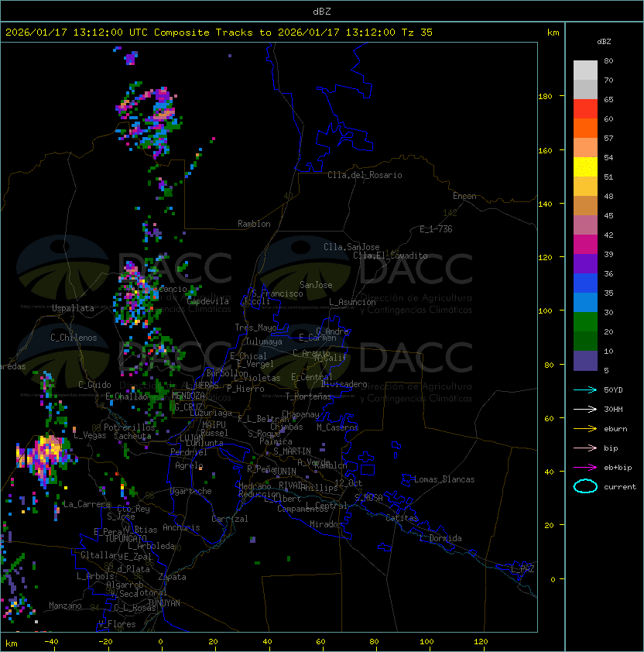Click the 'La_Carrera' place label
Image resolution: width=644 pixels, height=652 pixels.
coord(87,504)
